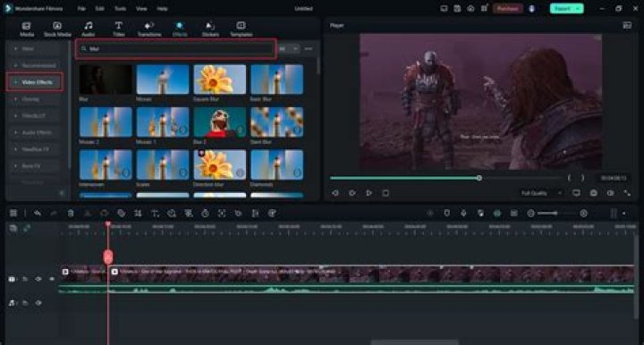Open the Tools menu

[x=121, y=9]
